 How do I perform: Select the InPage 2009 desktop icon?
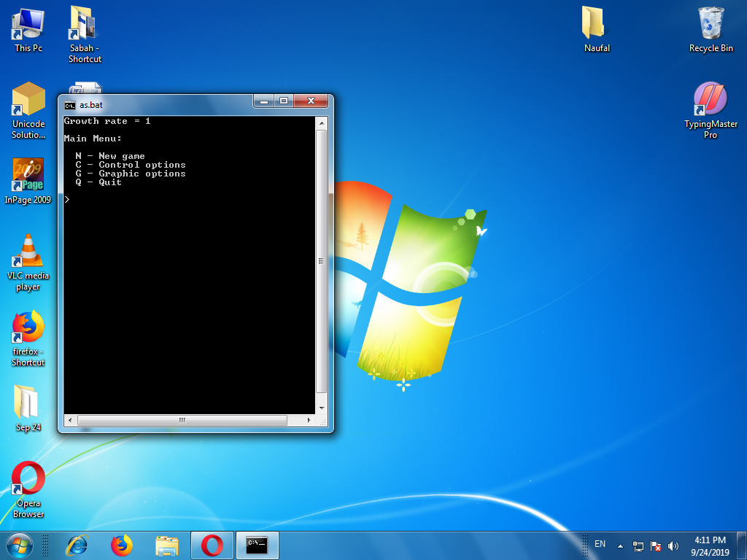[x=28, y=181]
